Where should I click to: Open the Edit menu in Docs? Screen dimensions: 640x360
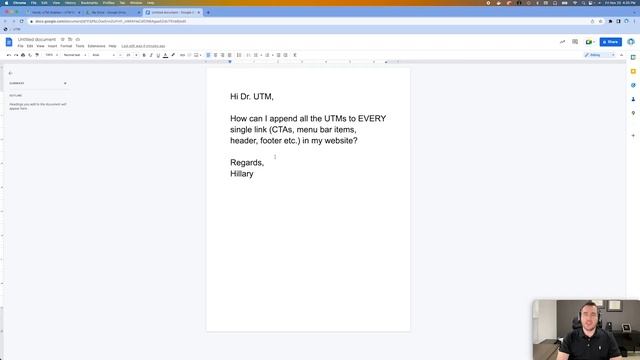pos(30,46)
